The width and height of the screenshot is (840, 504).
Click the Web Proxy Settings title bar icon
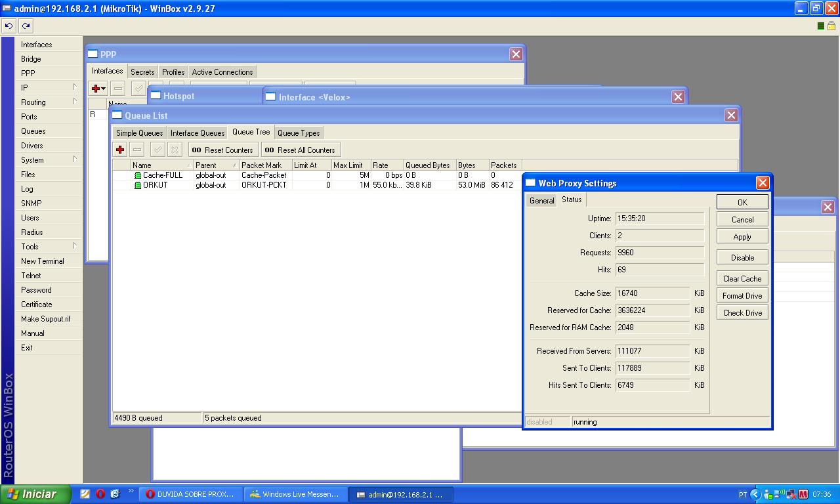click(x=531, y=183)
